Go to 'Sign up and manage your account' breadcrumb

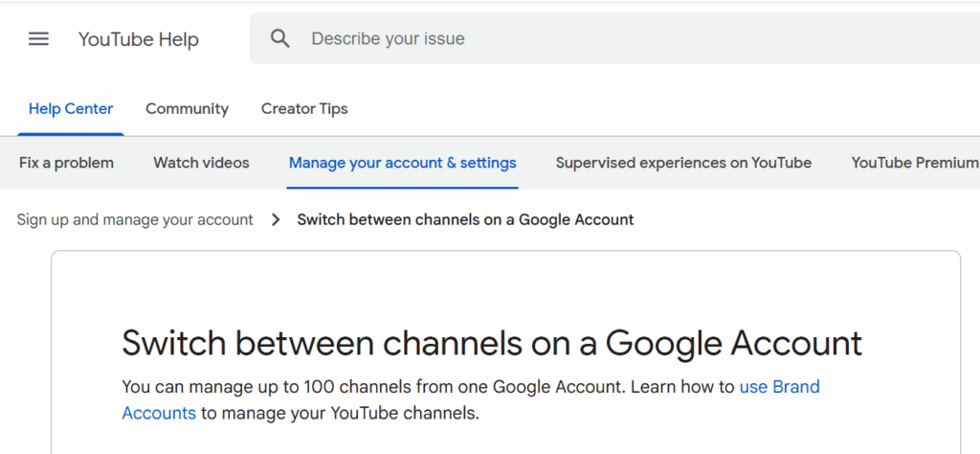point(135,219)
